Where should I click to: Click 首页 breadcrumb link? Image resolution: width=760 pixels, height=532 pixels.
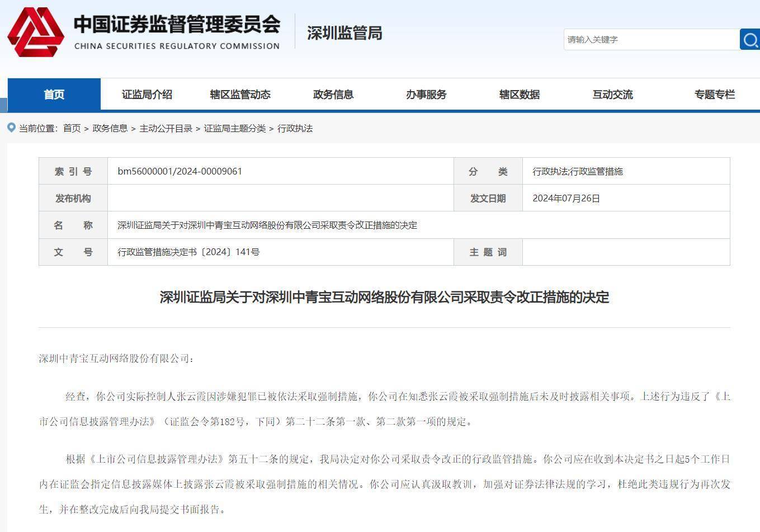pos(72,128)
